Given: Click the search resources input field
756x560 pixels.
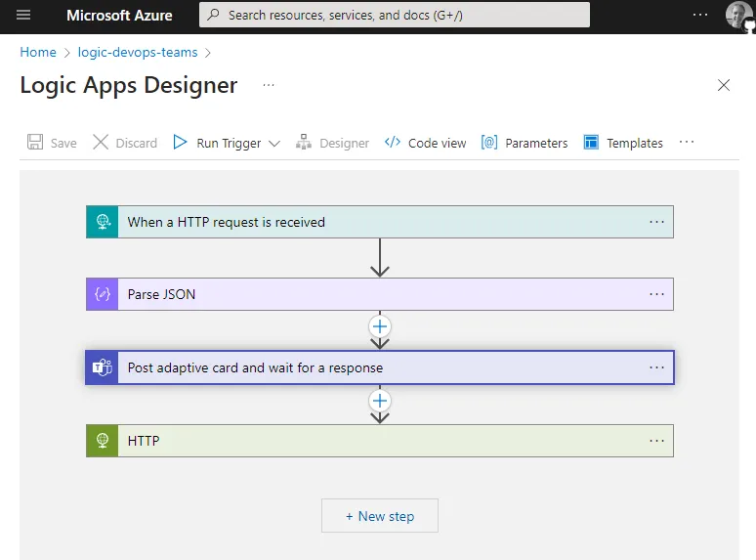Looking at the screenshot, I should pyautogui.click(x=394, y=15).
